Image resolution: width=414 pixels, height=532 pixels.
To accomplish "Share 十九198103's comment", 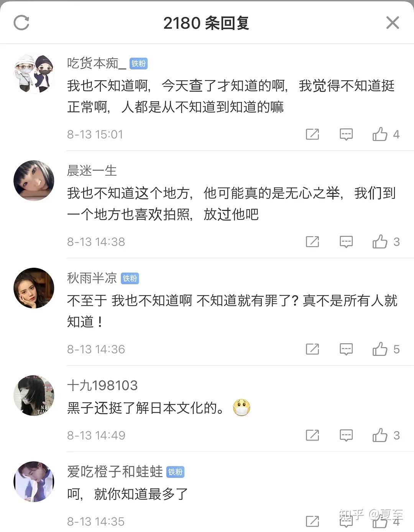I will click(x=312, y=435).
